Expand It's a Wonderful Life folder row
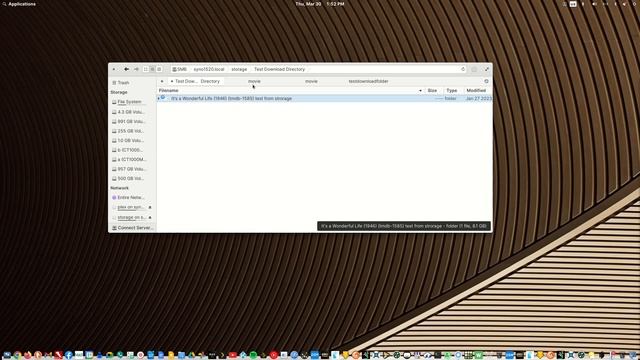This screenshot has width=640, height=360. (x=159, y=98)
